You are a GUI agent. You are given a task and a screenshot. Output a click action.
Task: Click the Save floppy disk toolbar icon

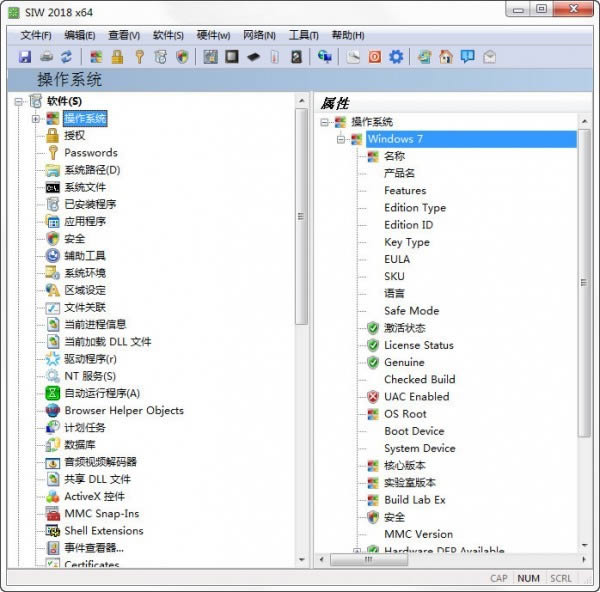click(25, 57)
